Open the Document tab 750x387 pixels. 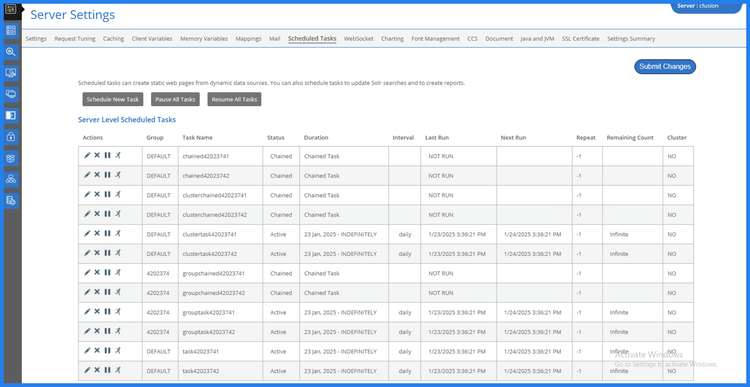(499, 39)
